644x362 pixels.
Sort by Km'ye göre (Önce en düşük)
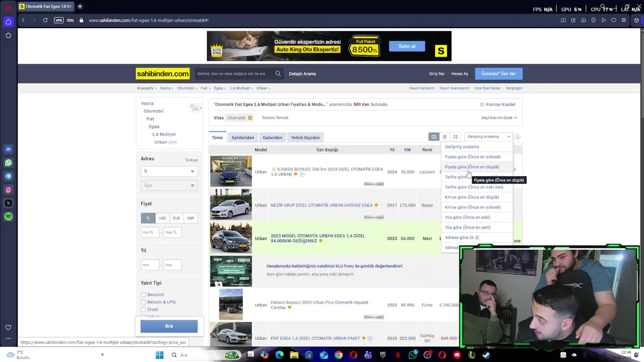coord(472,197)
